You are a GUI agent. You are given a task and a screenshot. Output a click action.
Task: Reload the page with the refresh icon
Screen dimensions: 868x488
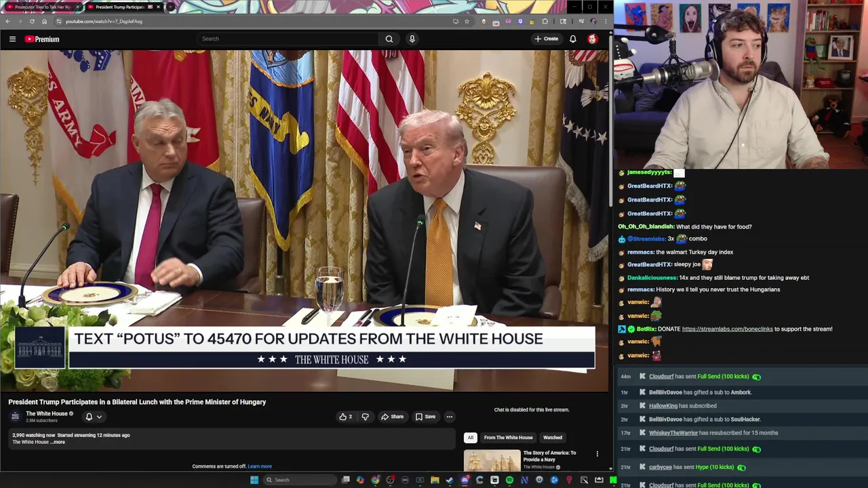[x=32, y=21]
